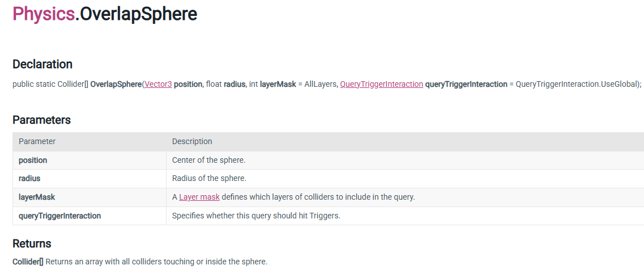
Task: Click the Returns section heading
Action: point(32,243)
